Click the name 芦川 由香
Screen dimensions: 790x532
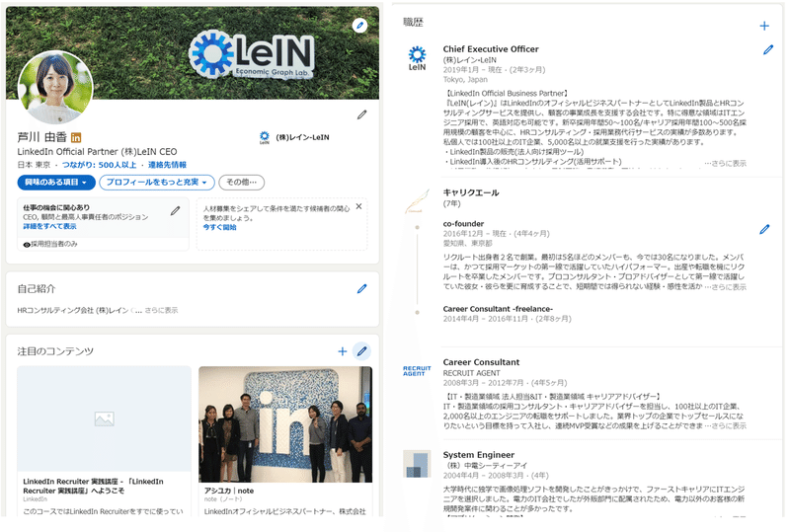coord(41,137)
